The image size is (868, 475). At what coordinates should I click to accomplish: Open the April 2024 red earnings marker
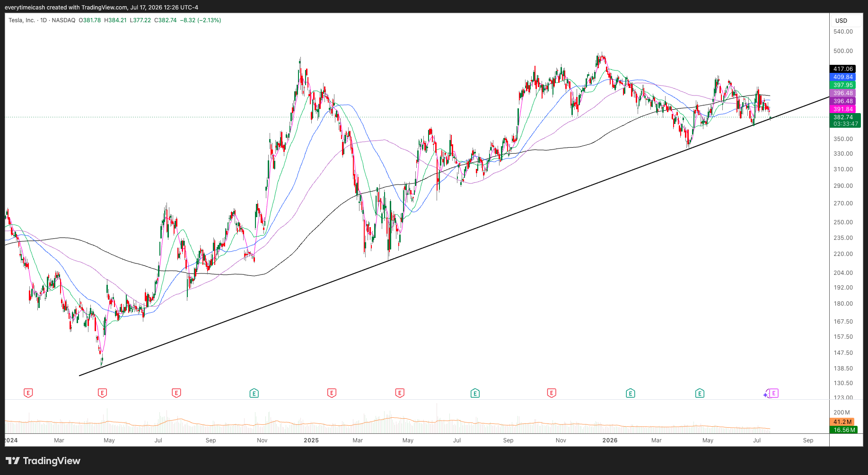pos(102,393)
